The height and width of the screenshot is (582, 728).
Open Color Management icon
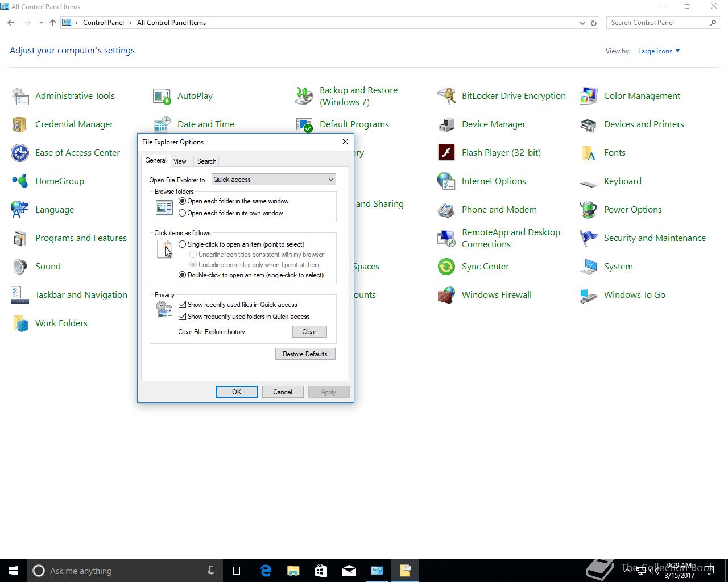(x=589, y=96)
